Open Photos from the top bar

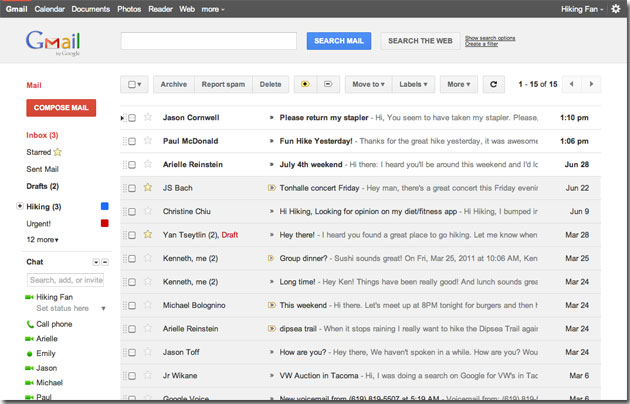129,9
